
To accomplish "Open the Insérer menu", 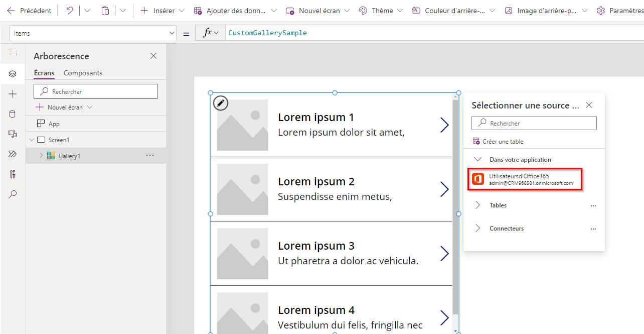I will [163, 11].
